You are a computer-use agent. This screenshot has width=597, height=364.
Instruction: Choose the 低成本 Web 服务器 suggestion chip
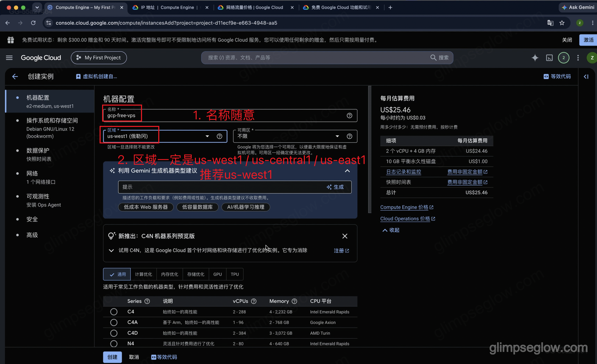click(146, 207)
